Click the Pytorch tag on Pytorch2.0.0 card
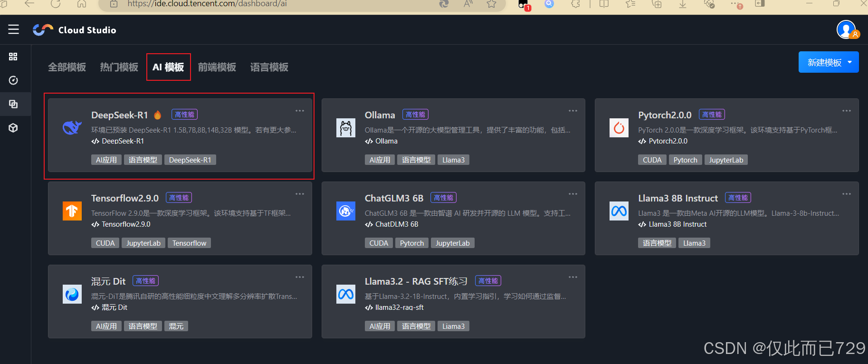The image size is (868, 364). [x=686, y=160]
